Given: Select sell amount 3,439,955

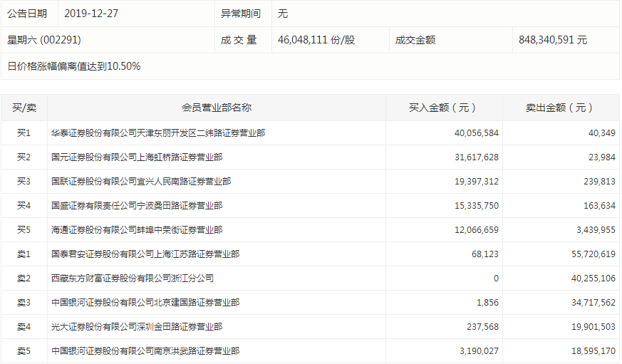Looking at the screenshot, I should tap(596, 229).
